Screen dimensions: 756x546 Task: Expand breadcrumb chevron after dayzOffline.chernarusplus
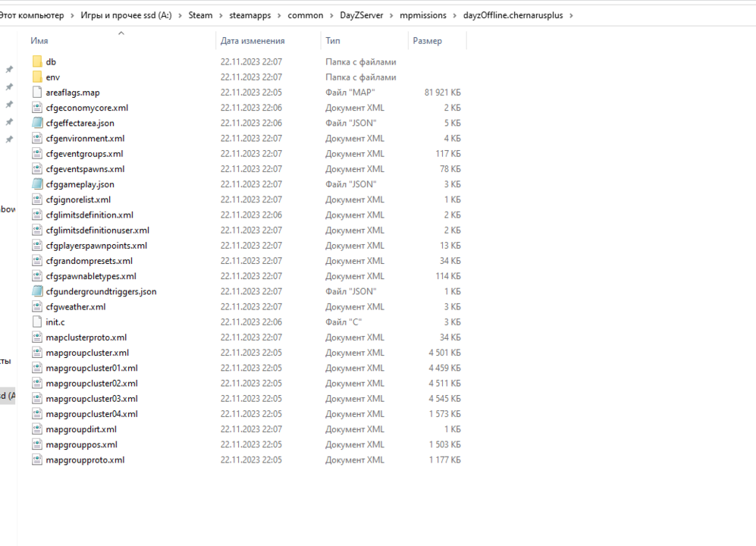(571, 15)
